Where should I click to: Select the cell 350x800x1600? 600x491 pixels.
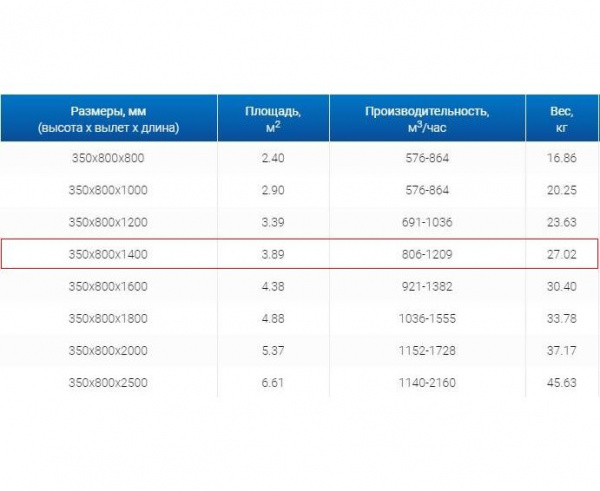tap(108, 287)
